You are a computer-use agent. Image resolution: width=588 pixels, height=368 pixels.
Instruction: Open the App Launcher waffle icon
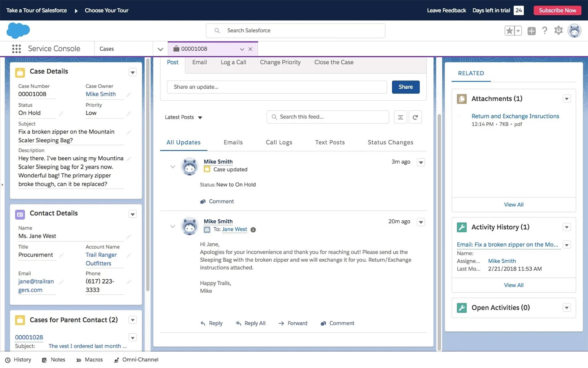pos(16,48)
